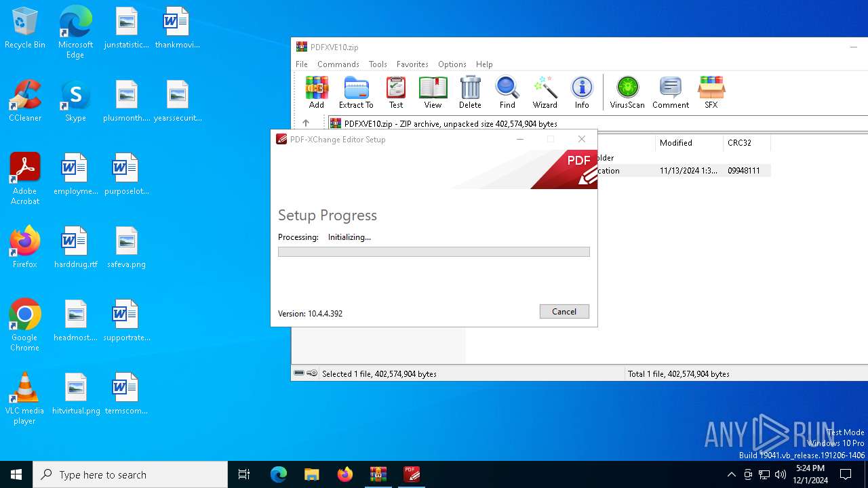Screen dimensions: 868x488
Task: Show archive Info icon
Action: pyautogui.click(x=582, y=92)
